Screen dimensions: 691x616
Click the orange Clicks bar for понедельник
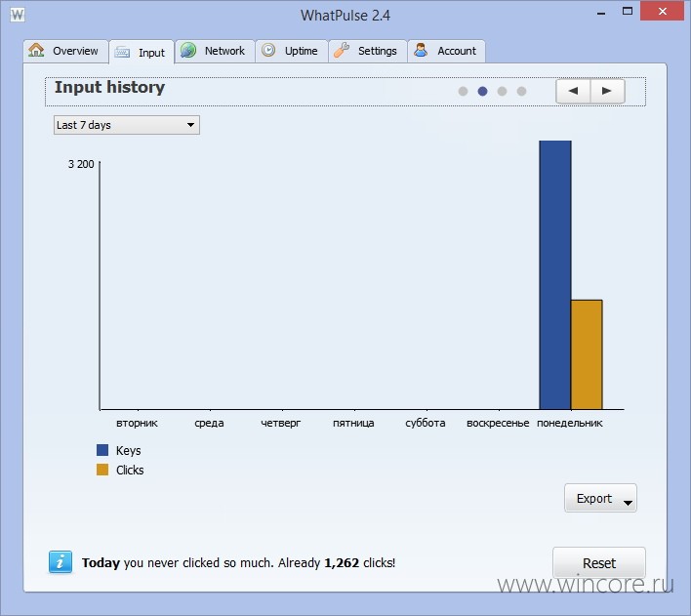click(587, 355)
